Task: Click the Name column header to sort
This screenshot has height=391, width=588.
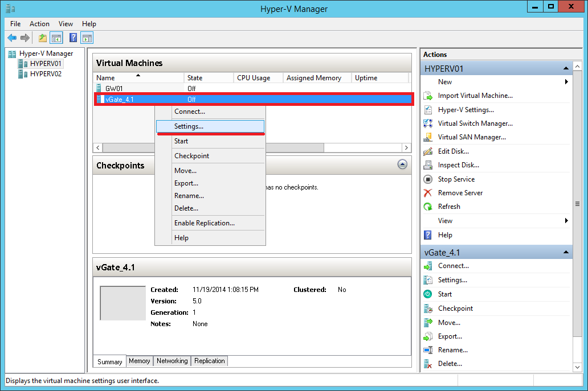Action: pyautogui.click(x=138, y=78)
